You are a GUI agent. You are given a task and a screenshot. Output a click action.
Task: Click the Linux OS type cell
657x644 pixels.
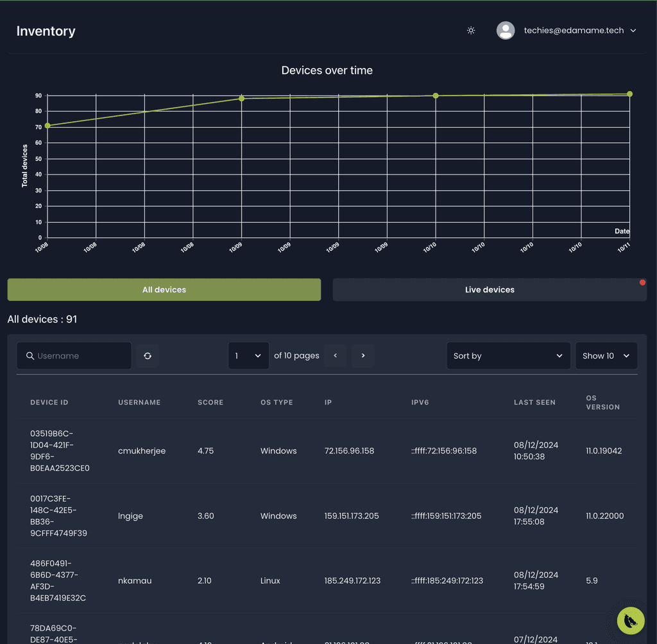[270, 580]
